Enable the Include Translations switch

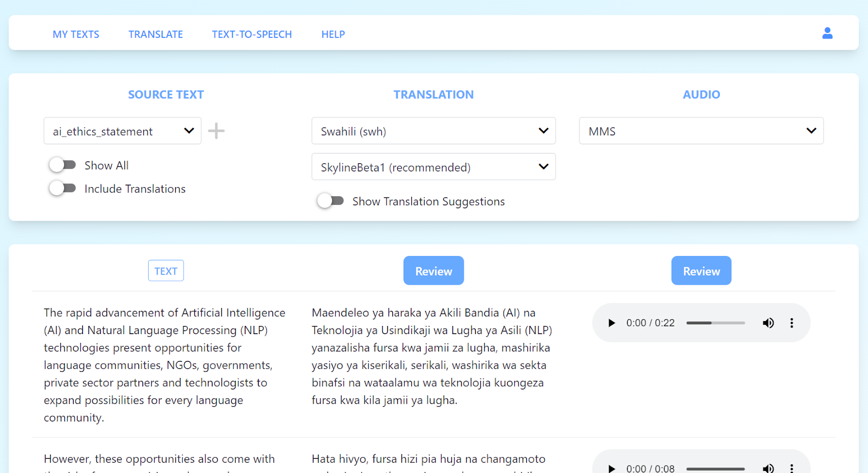coord(62,188)
